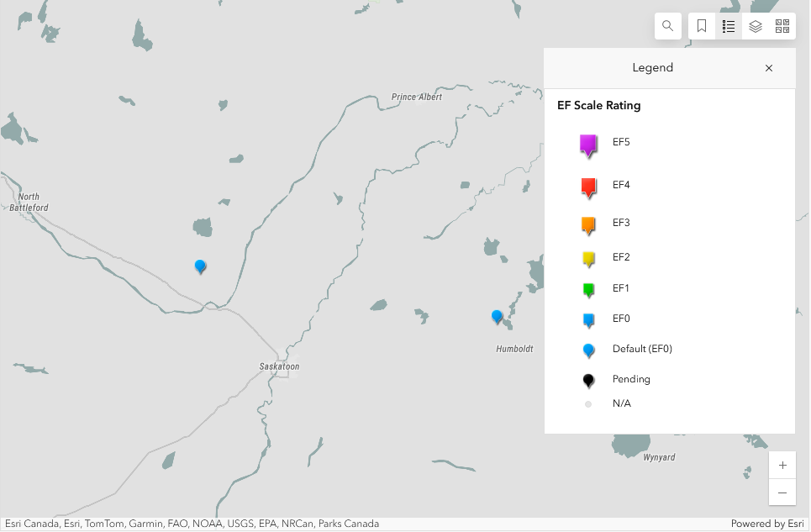Click the 'EF5' legend label
The image size is (811, 532).
tap(621, 142)
